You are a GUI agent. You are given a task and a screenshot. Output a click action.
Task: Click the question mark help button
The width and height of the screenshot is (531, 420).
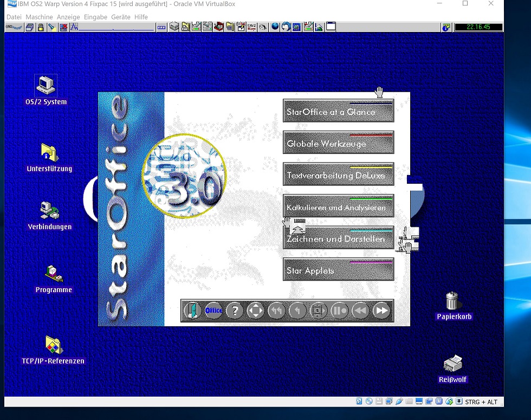(x=235, y=310)
